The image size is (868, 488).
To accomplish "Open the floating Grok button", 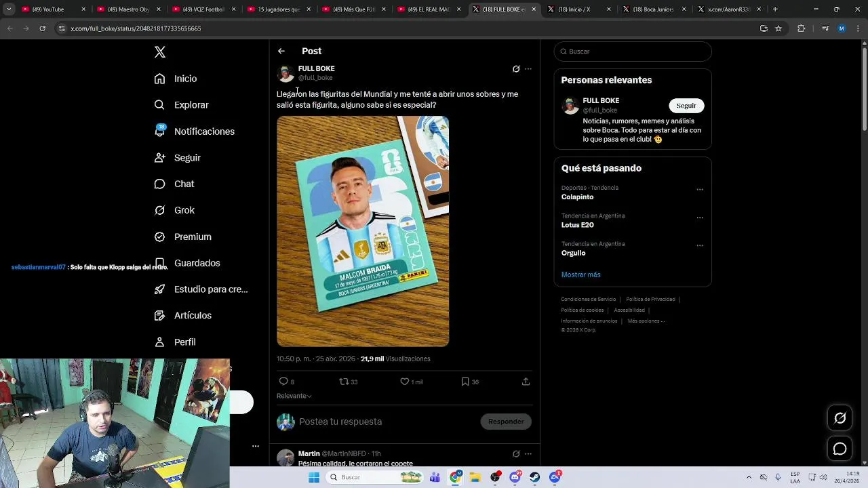I will click(x=840, y=418).
